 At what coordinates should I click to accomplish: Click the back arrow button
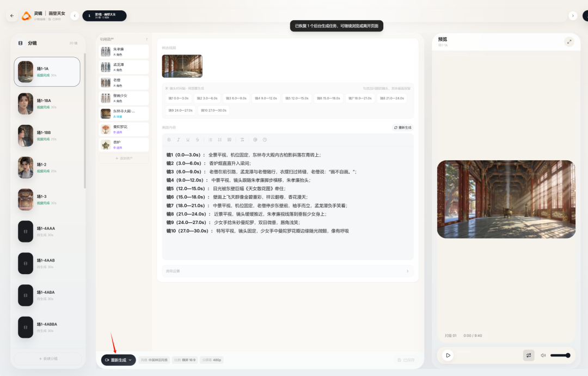point(12,16)
